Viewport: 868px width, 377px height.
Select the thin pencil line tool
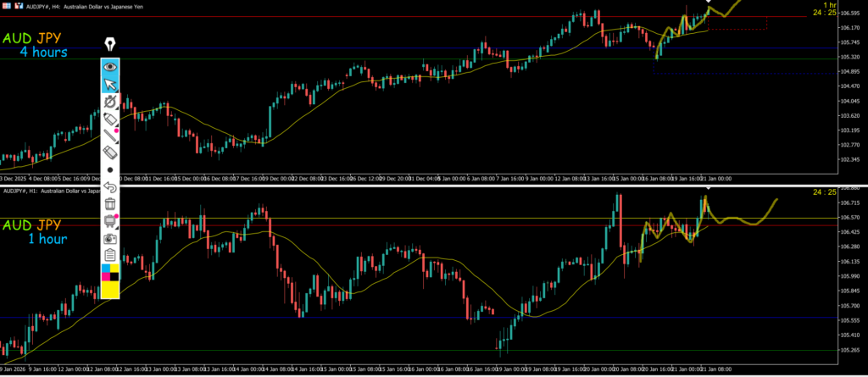click(109, 136)
